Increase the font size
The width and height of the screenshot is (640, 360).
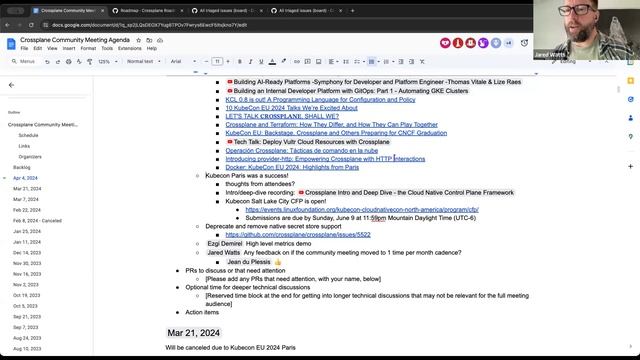tap(228, 62)
